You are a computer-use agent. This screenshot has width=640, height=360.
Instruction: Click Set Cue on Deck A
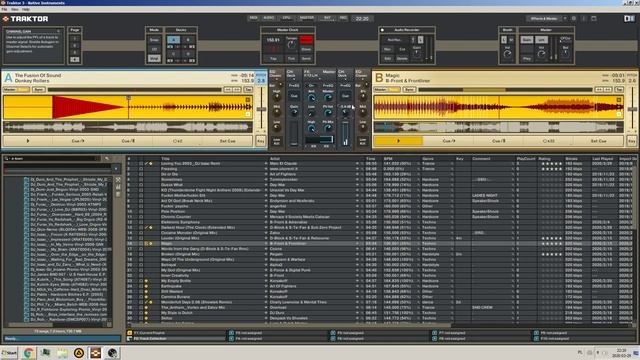[227, 141]
